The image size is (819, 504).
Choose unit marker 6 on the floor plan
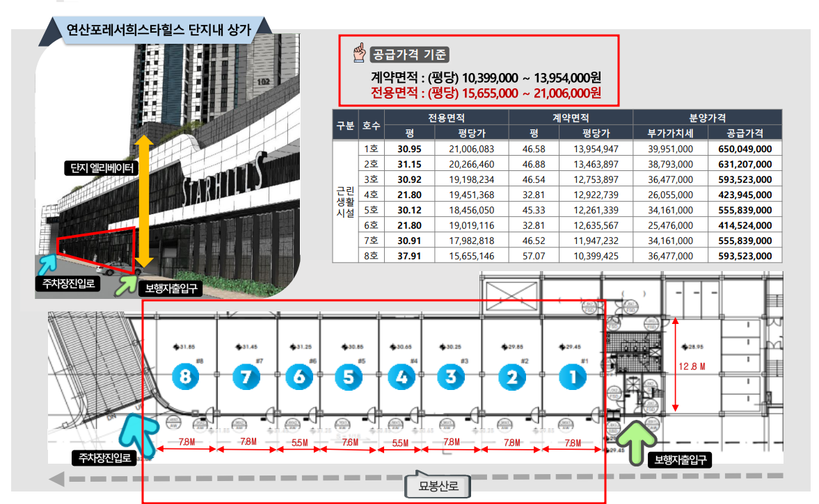(x=299, y=377)
